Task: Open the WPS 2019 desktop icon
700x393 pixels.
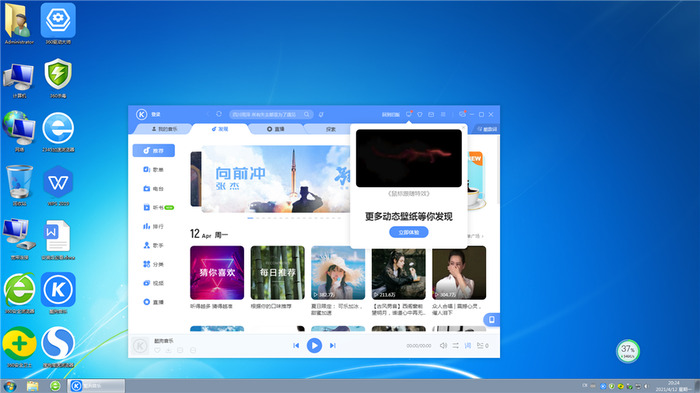Action: pos(58,186)
